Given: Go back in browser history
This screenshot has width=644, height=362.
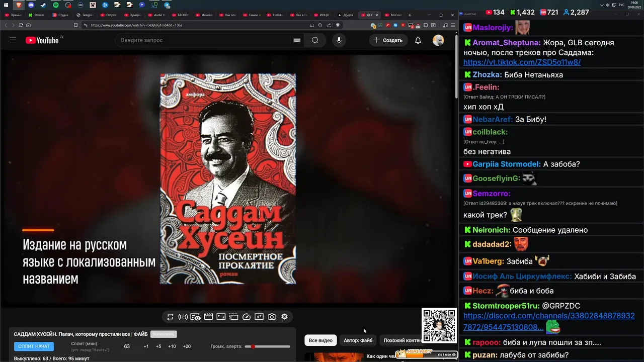Looking at the screenshot, I should click(6, 25).
